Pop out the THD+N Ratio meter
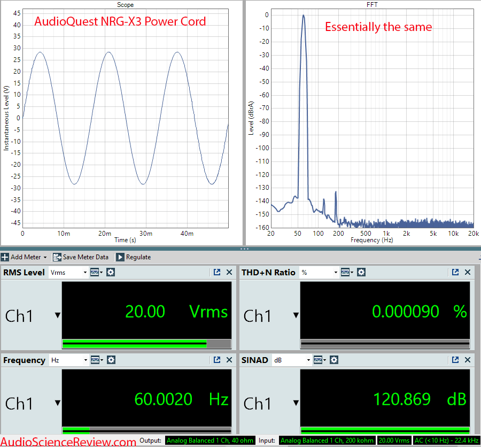The image size is (481, 448). 455,272
